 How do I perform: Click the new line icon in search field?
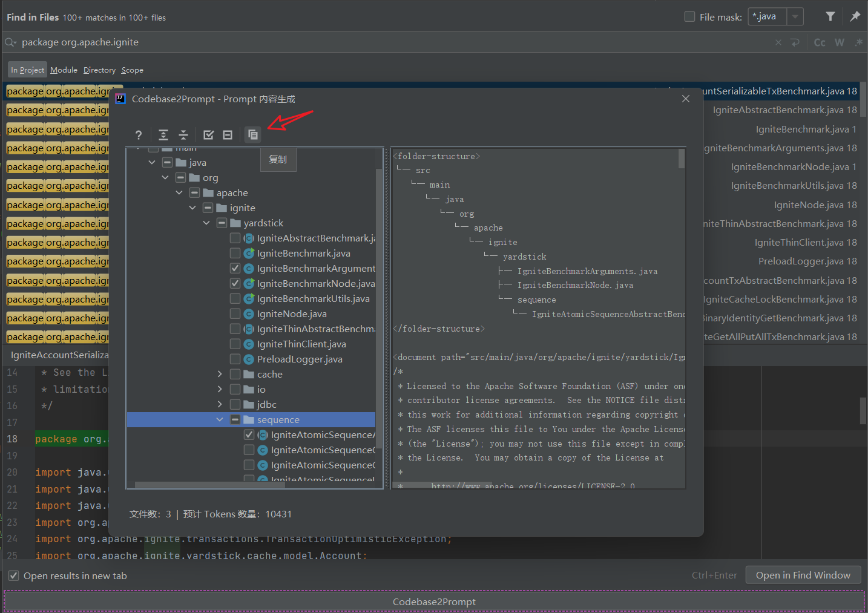[x=795, y=42]
